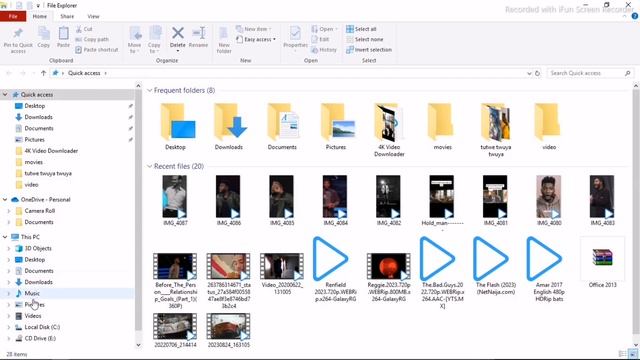
Task: Click the Up arrow navigation button
Action: pyautogui.click(x=43, y=73)
